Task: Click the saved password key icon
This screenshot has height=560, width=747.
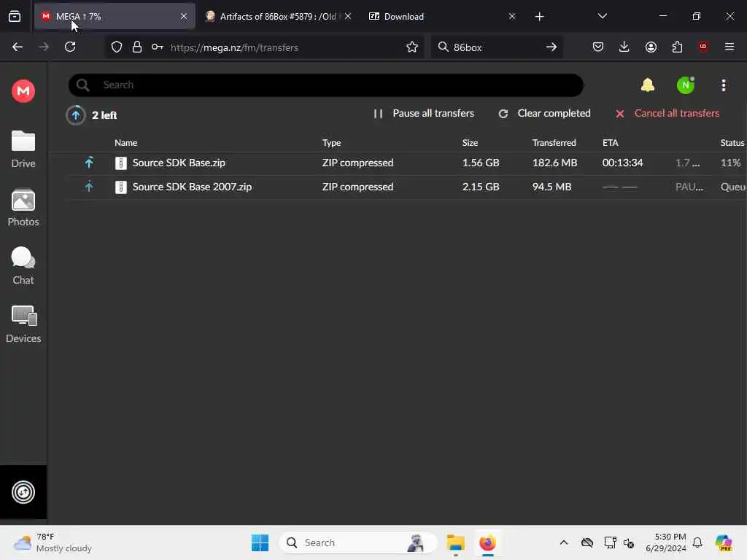Action: [158, 47]
